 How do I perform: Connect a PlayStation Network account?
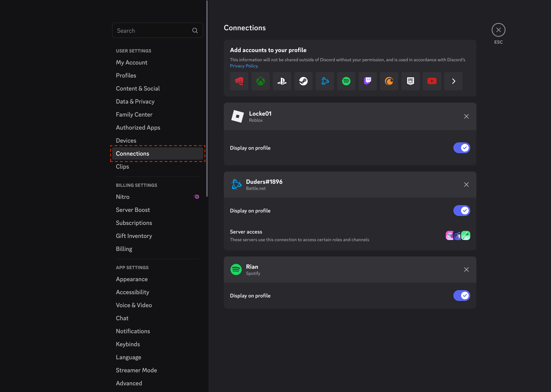(x=282, y=81)
